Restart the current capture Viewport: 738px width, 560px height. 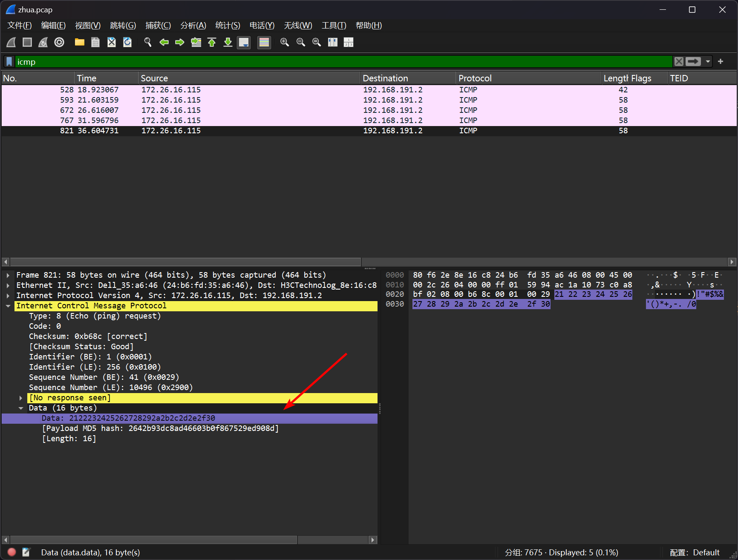coord(43,42)
